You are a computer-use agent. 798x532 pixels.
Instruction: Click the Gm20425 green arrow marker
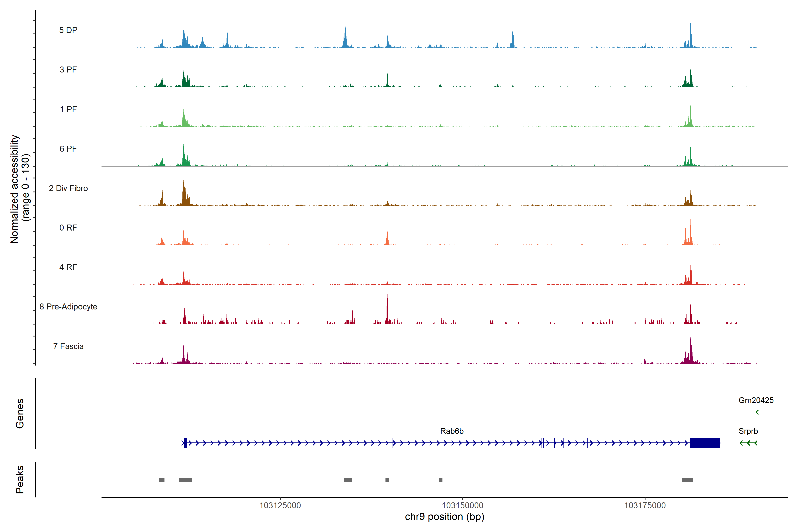[757, 412]
